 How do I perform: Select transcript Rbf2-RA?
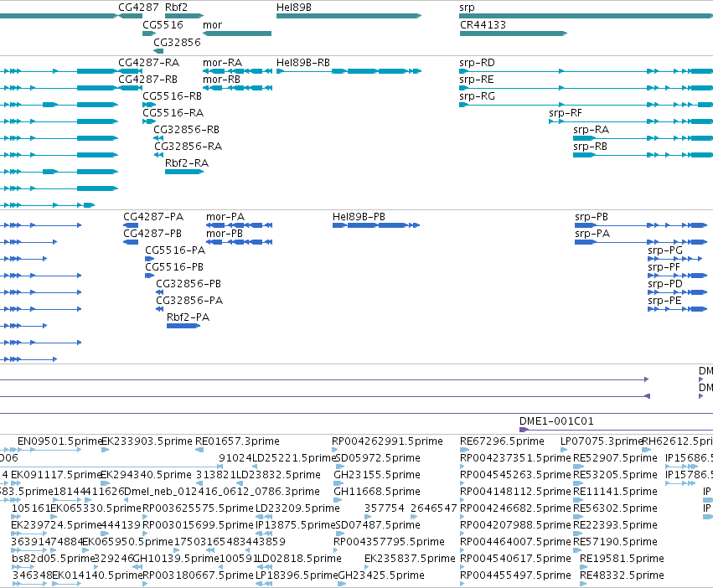[x=184, y=172]
